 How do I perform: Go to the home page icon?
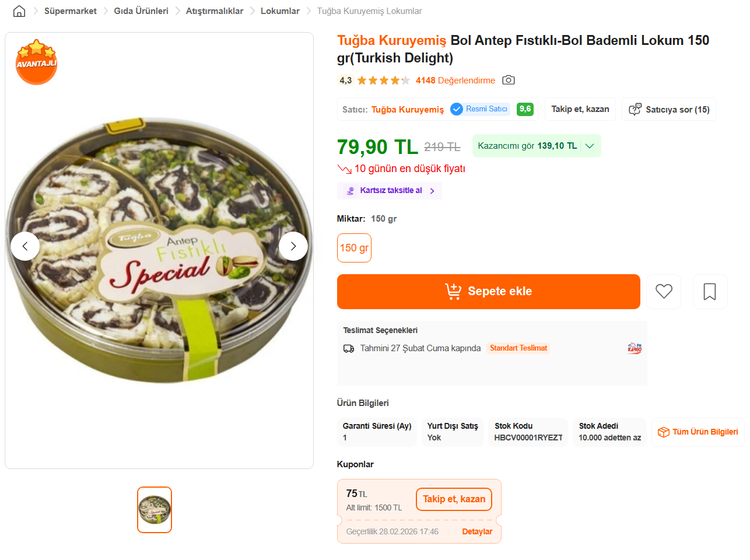(19, 11)
